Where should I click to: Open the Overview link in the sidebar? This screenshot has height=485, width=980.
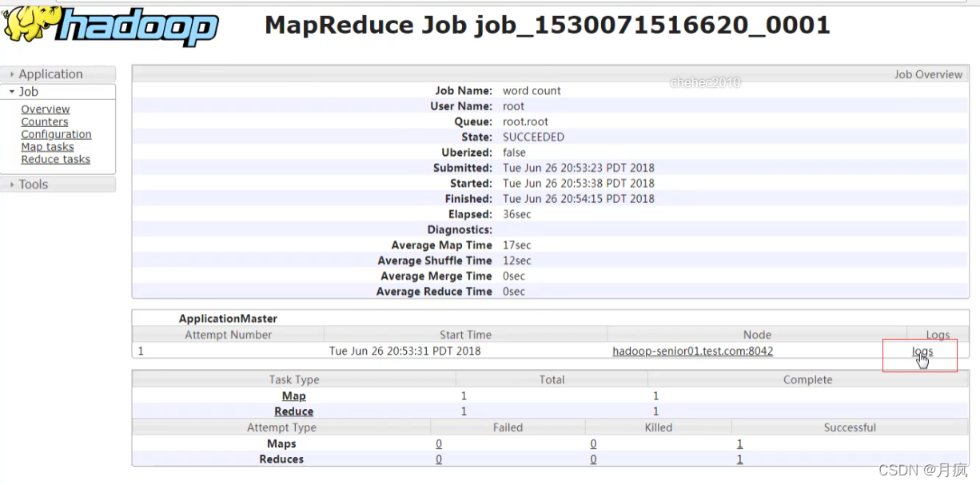pos(46,109)
